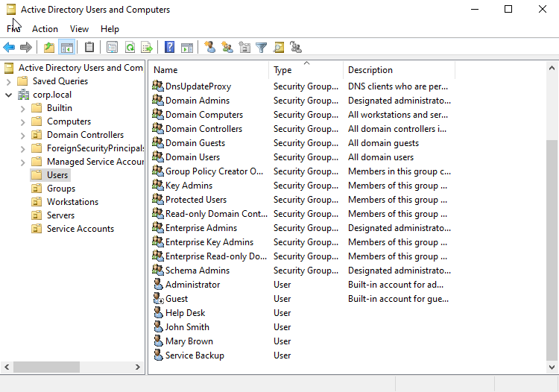Open Find objects magnifier toolbar icon
Viewport: 559px width, 392px height.
279,47
